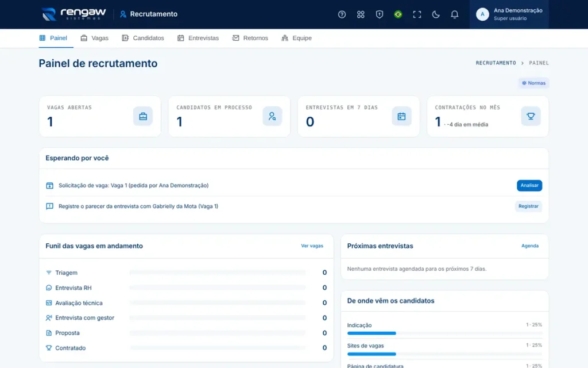
Task: Open notifications bell icon
Action: click(x=455, y=14)
